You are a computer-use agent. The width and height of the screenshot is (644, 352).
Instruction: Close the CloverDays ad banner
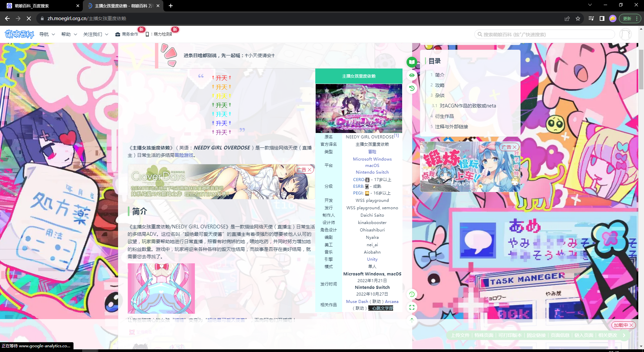(x=310, y=170)
